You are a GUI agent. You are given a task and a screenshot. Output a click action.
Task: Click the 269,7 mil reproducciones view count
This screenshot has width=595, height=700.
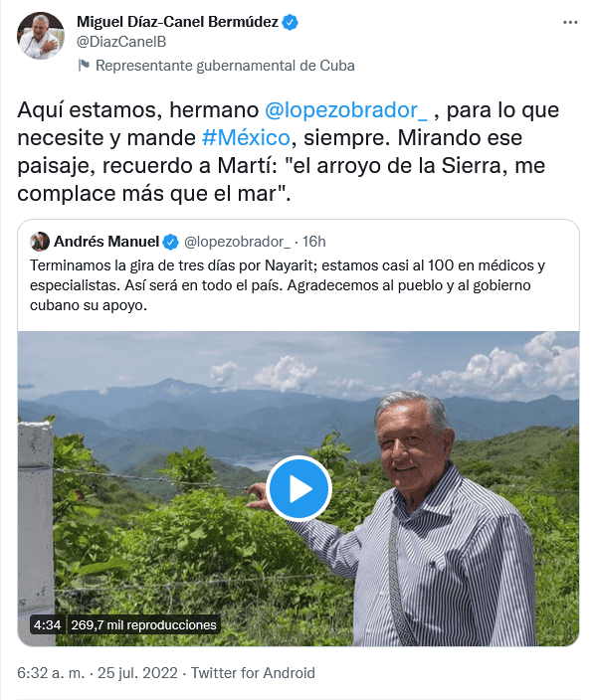[x=143, y=624]
